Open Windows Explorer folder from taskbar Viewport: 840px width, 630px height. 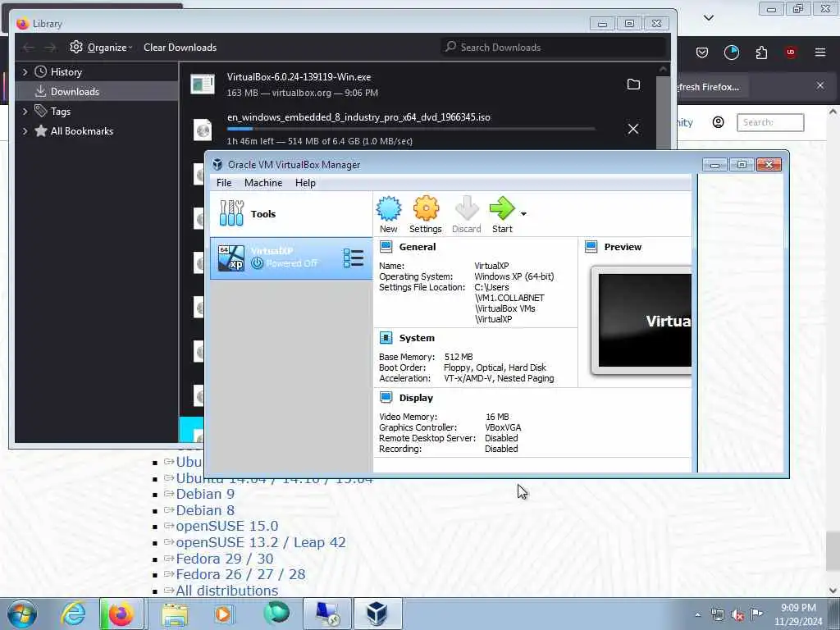coord(175,614)
